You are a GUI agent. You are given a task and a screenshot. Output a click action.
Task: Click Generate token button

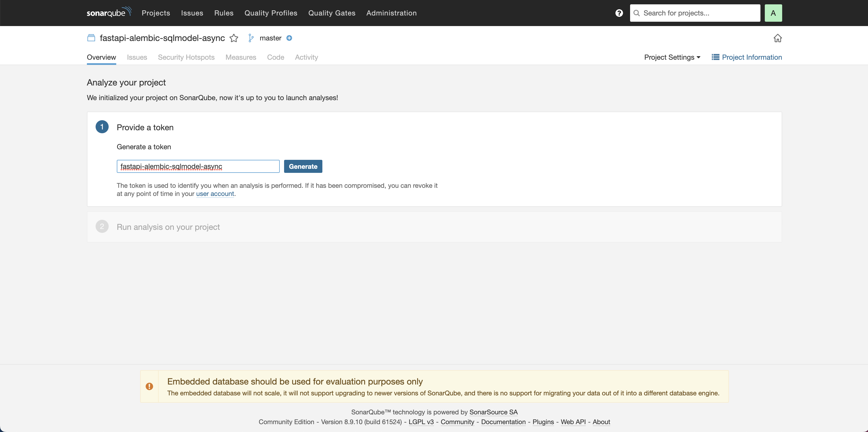click(x=303, y=166)
